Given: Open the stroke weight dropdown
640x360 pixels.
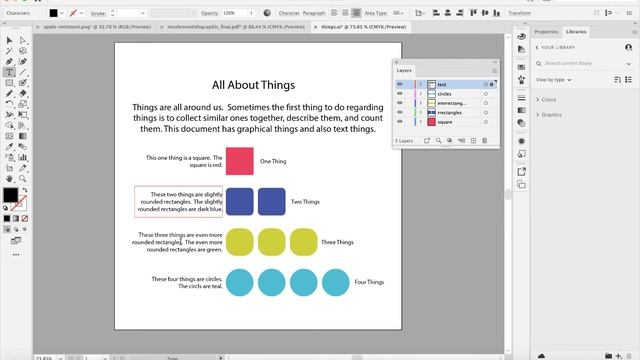Looking at the screenshot, I should 142,13.
